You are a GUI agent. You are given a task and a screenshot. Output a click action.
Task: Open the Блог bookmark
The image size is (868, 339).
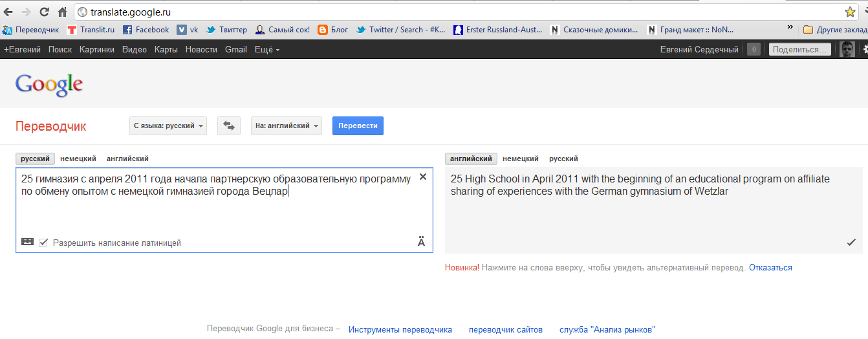coord(333,30)
